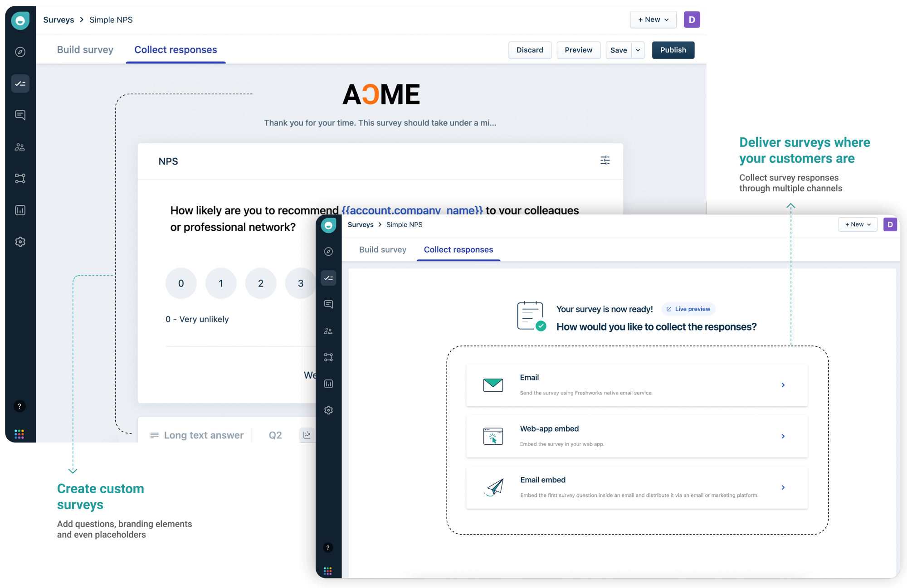View analytics via the bar chart sidebar icon

(20, 210)
